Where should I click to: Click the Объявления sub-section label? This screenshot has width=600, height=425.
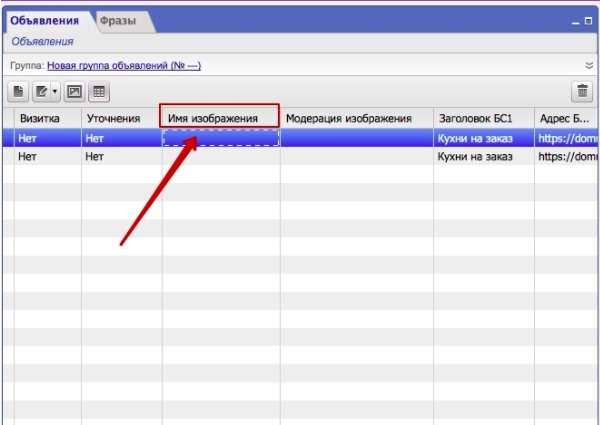[42, 42]
